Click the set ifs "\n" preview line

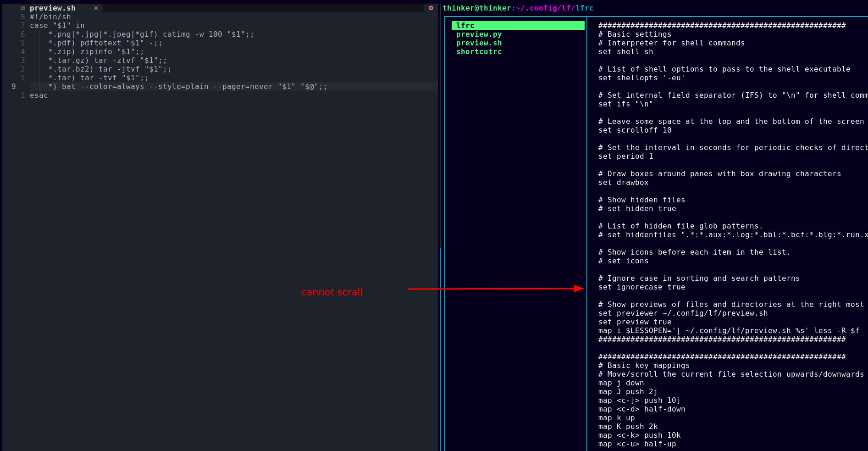click(x=625, y=104)
